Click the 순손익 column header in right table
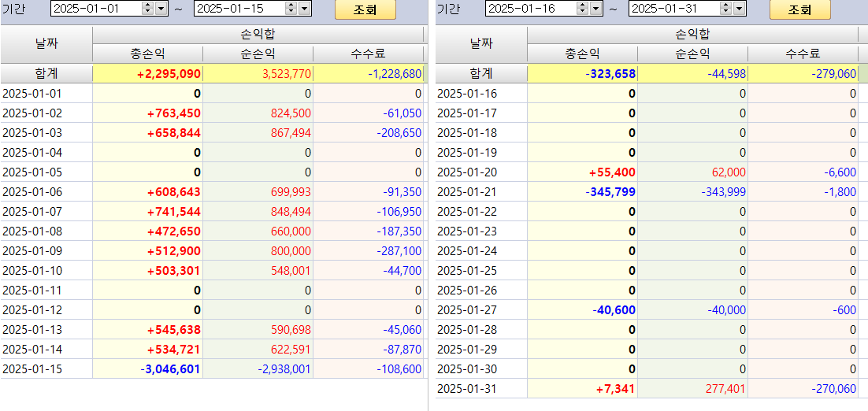This screenshot has height=411, width=868. tap(692, 54)
